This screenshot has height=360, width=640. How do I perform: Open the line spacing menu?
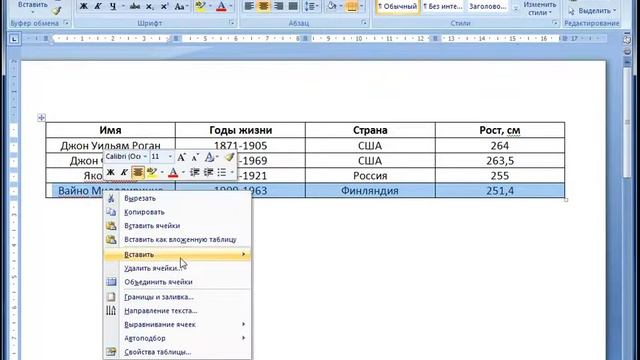pyautogui.click(x=311, y=6)
